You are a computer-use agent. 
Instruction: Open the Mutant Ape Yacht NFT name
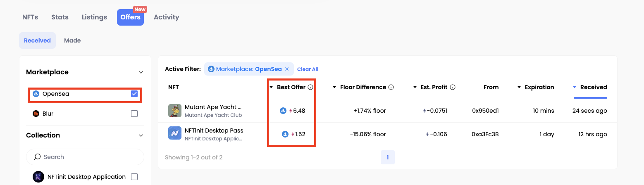coord(213,107)
